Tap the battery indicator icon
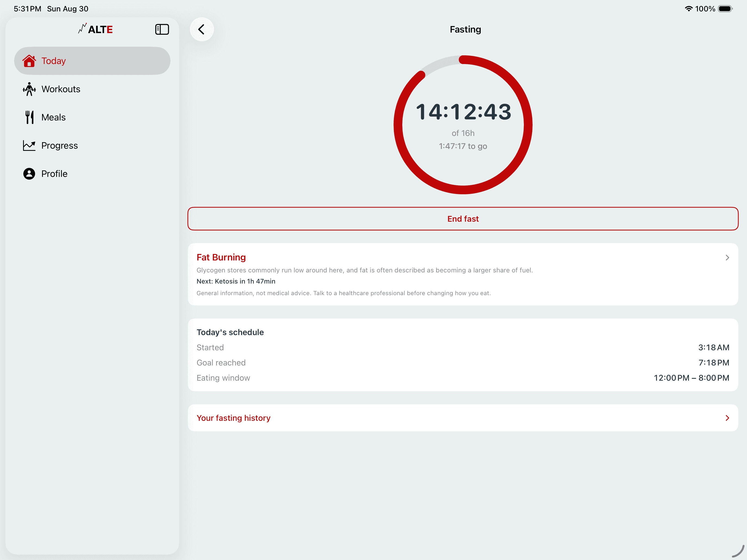This screenshot has width=747, height=560. (725, 9)
